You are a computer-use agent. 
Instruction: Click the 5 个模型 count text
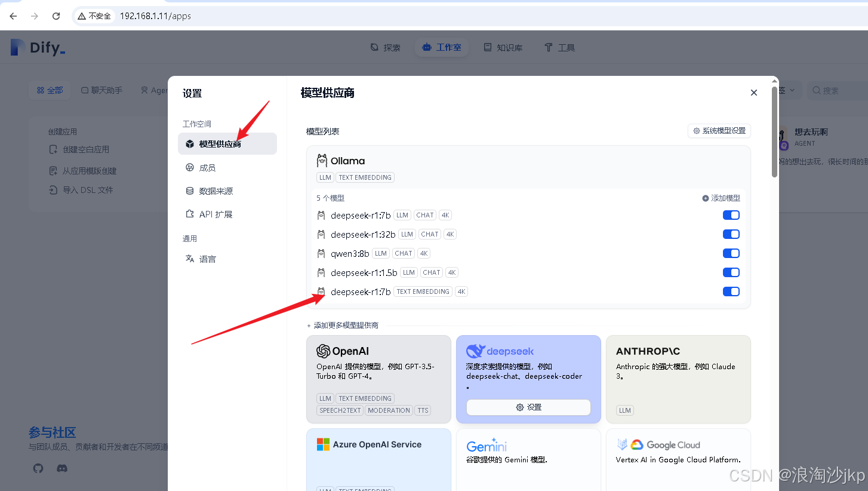(330, 198)
